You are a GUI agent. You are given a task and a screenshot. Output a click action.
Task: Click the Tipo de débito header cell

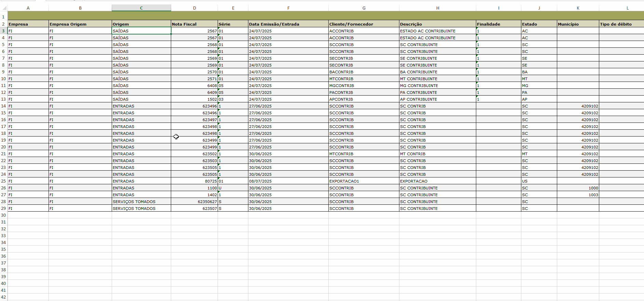coord(621,24)
